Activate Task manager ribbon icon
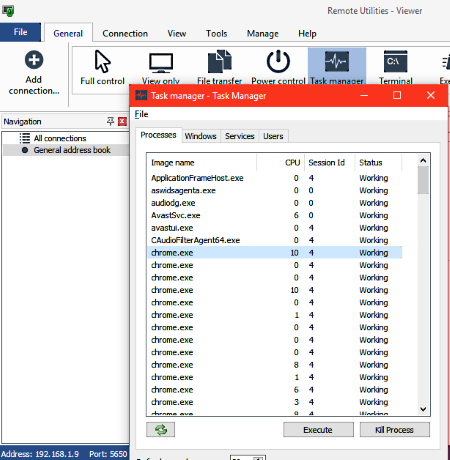Screen dimensions: 450x460 pos(337,61)
